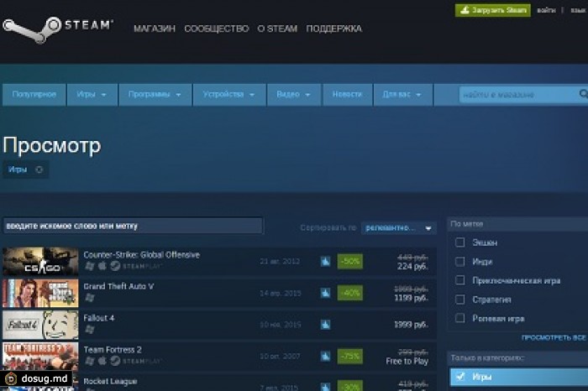Viewport: 588px width, 391px height.
Task: Click review thumbs-up icon for Team Fortress 2
Action: [326, 356]
